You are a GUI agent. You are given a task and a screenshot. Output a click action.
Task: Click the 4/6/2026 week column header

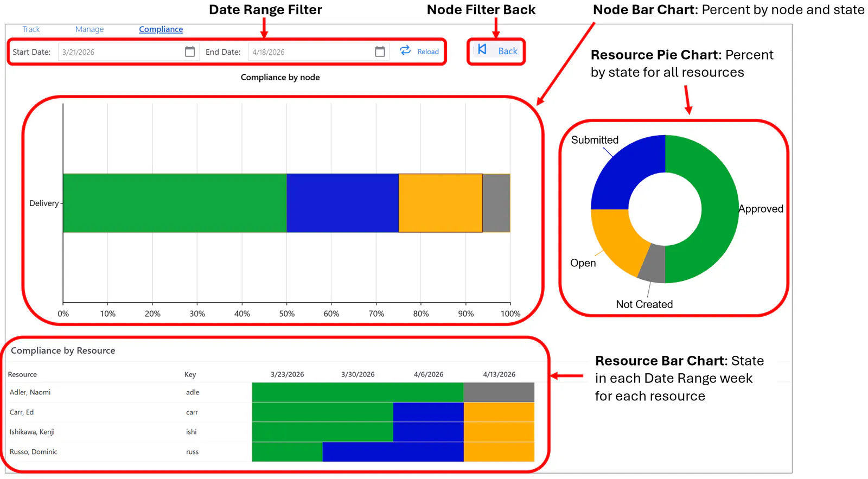pos(429,374)
